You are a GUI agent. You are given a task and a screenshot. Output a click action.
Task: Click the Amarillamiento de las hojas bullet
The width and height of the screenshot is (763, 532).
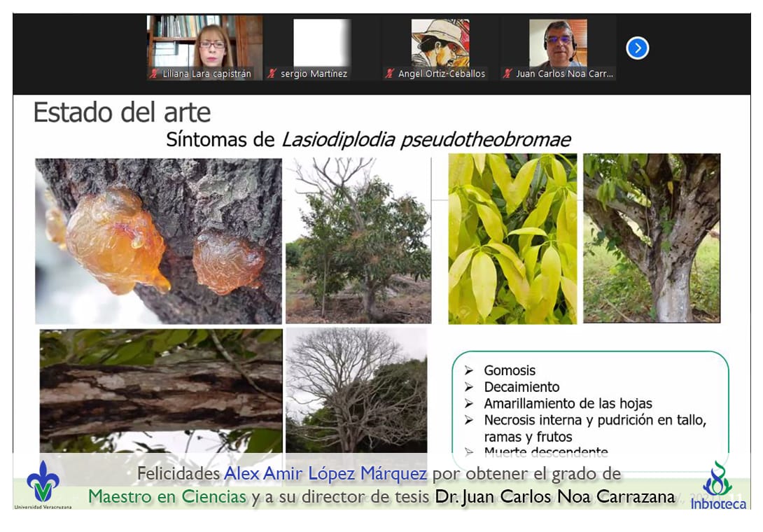click(x=568, y=403)
